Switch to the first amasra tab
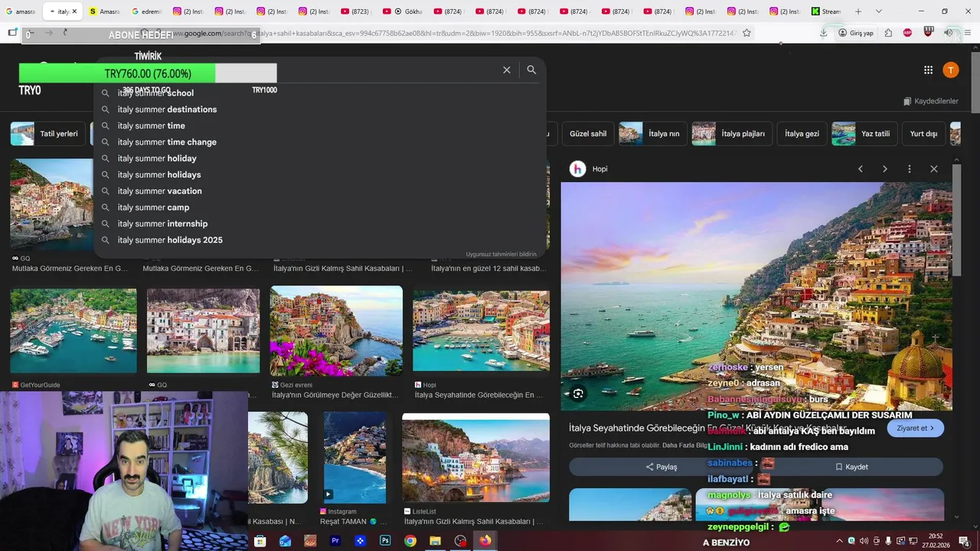 pyautogui.click(x=21, y=11)
